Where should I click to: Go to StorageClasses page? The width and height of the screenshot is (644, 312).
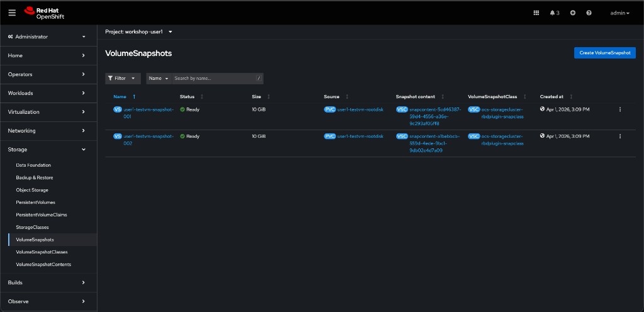[33, 227]
